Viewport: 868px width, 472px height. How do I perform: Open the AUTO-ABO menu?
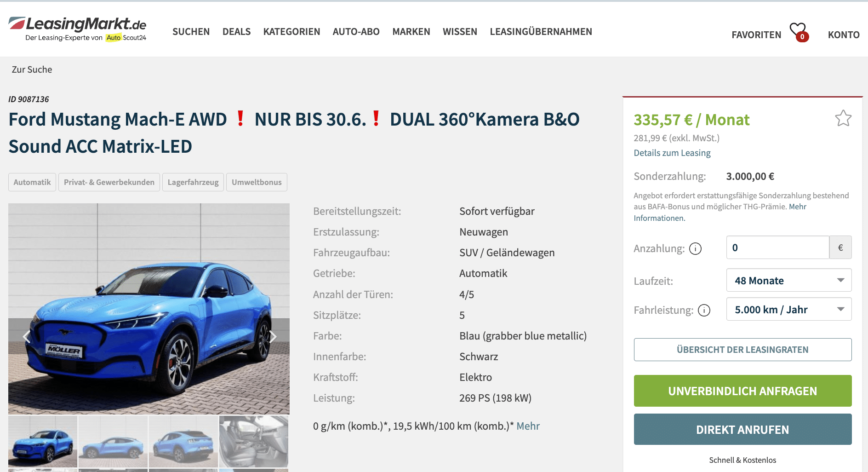click(356, 32)
